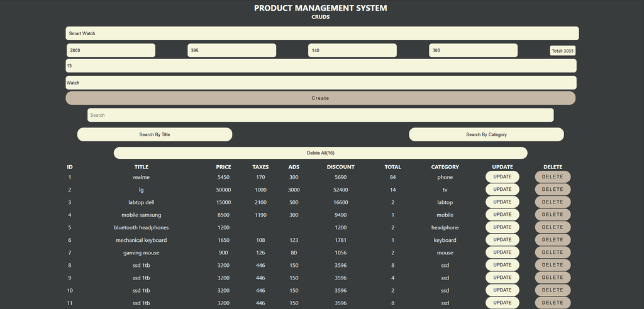The width and height of the screenshot is (644, 309).
Task: Click the Create product button
Action: 320,98
